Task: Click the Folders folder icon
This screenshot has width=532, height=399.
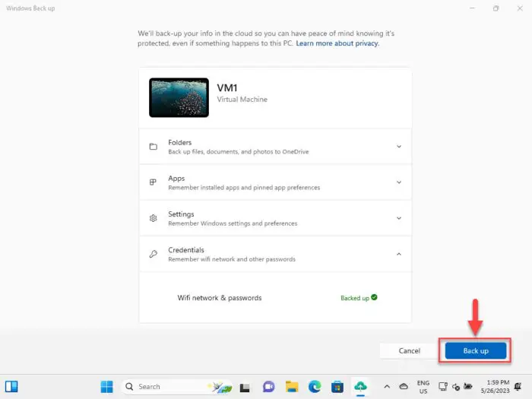Action: [x=154, y=147]
